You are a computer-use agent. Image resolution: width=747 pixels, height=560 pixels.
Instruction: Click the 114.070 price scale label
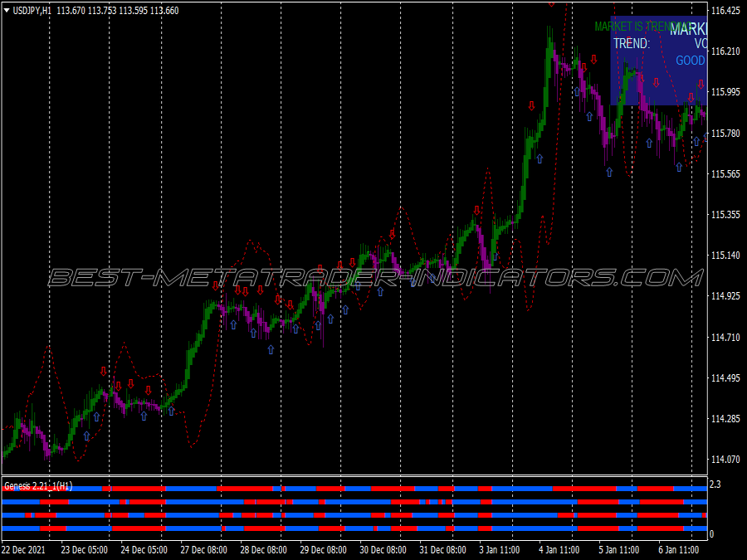pos(725,460)
